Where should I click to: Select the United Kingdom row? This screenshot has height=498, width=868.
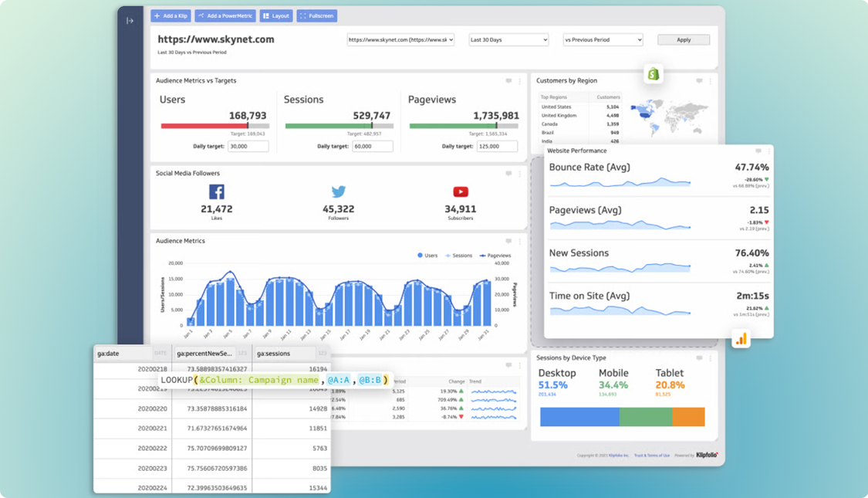579,115
